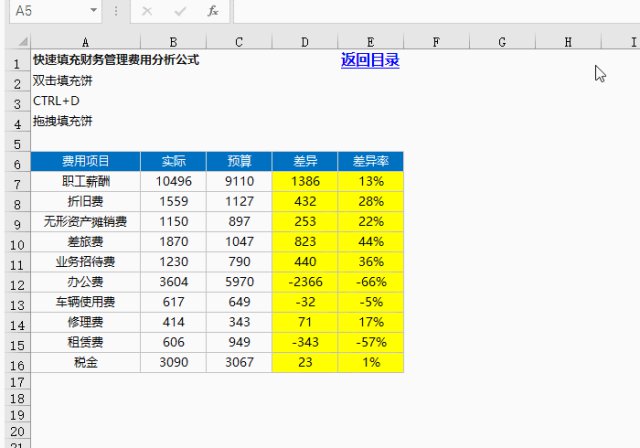This screenshot has width=640, height=448.
Task: Select column A header
Action: (85, 42)
